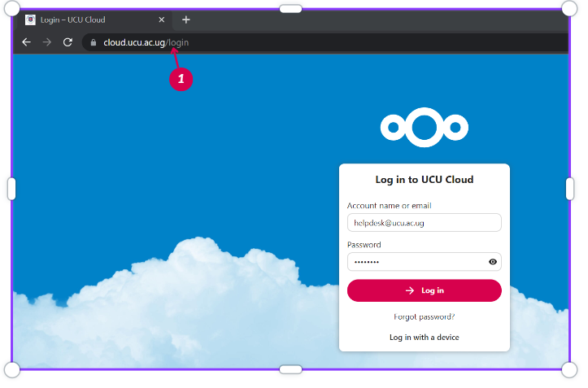Toggle password visibility eye icon
588x388 pixels.
click(493, 262)
